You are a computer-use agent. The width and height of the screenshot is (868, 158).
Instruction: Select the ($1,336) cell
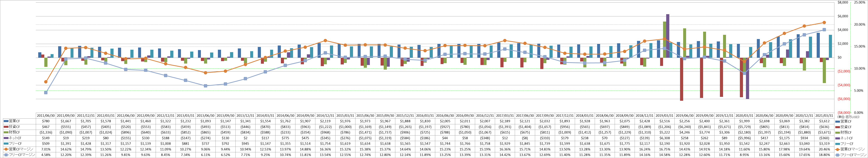46,132
